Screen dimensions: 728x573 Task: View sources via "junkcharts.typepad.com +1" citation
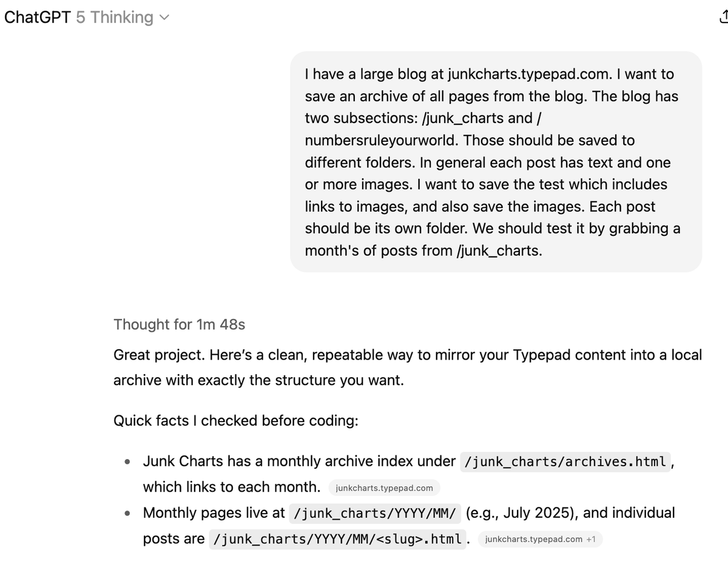coord(540,539)
